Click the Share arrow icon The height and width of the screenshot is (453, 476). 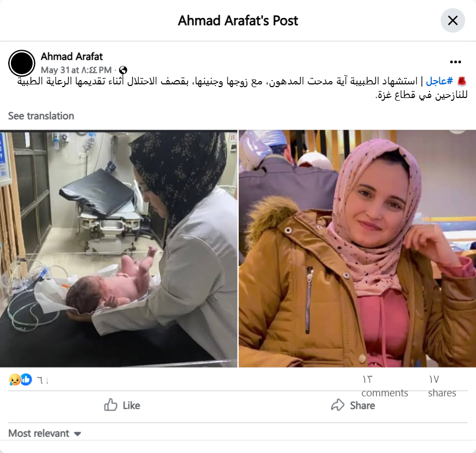pyautogui.click(x=338, y=405)
